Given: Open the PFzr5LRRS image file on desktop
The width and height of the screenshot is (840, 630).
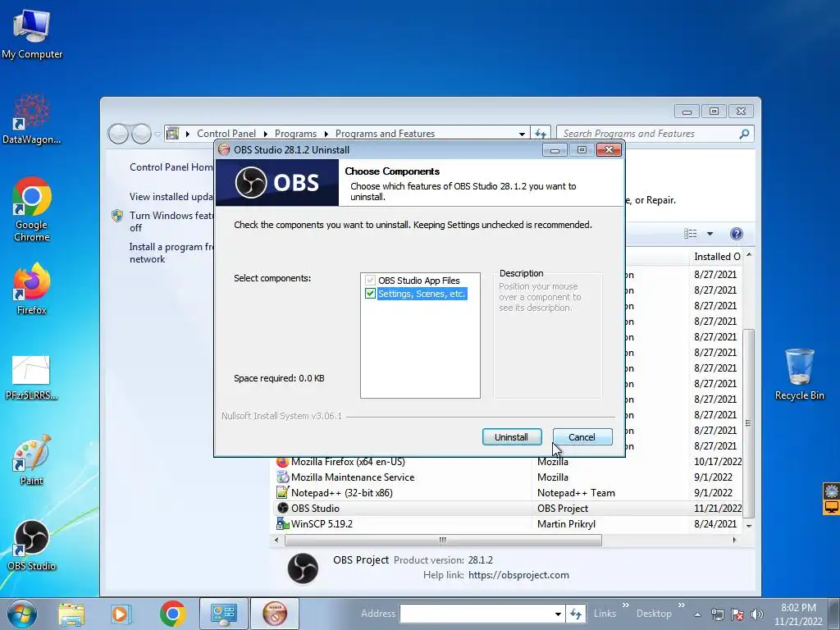Looking at the screenshot, I should [x=31, y=377].
